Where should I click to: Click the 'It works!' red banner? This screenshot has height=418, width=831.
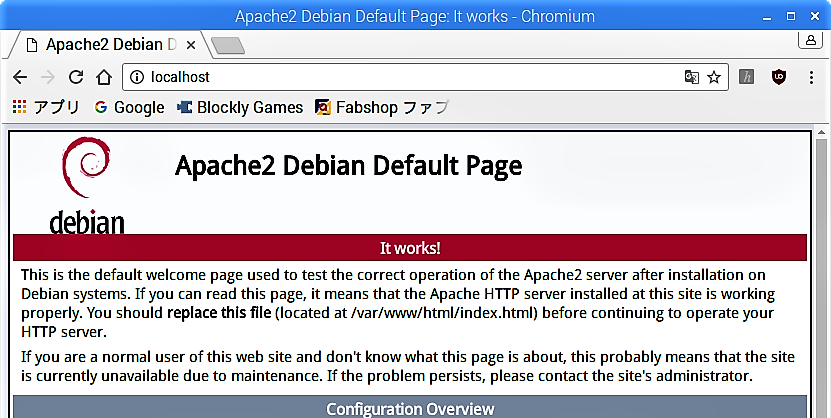pos(410,248)
